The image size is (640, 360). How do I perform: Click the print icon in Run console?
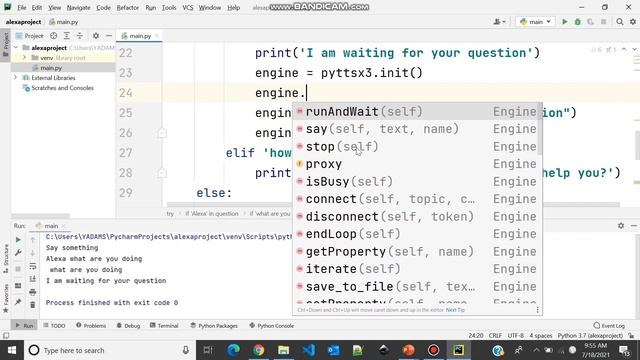[33, 292]
